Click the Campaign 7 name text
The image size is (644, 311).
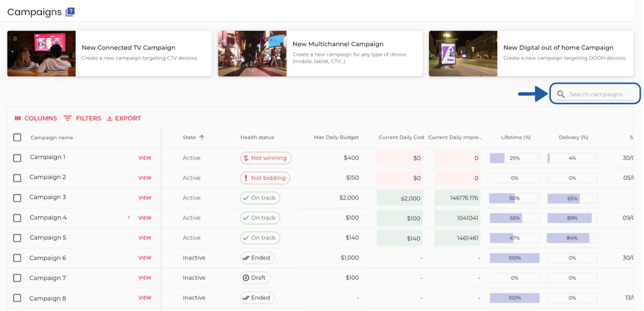(48, 278)
